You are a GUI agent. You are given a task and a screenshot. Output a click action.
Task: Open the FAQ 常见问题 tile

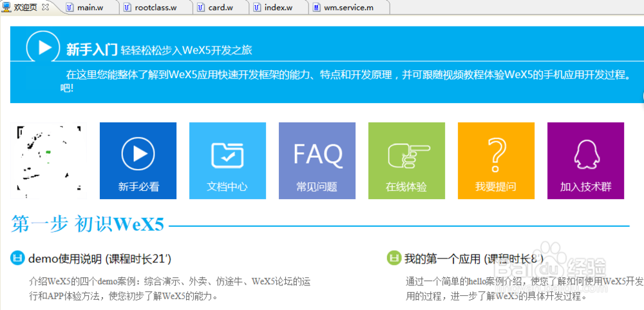317,160
